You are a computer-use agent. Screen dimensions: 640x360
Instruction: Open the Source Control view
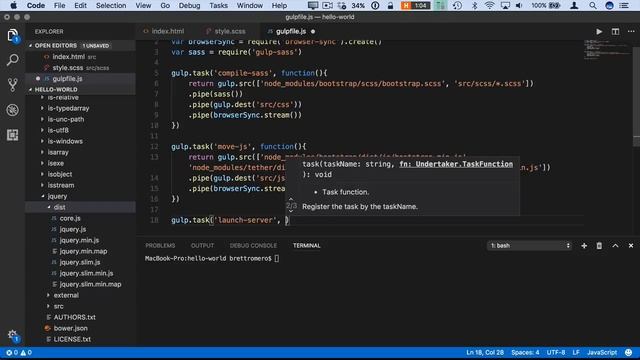point(12,85)
